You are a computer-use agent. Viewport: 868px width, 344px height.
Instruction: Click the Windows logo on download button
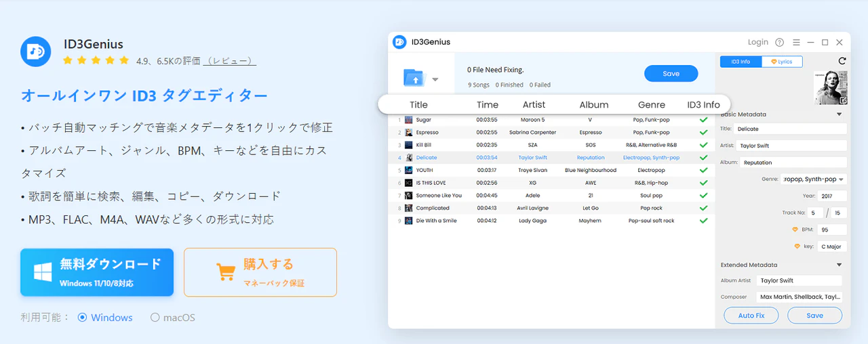(x=43, y=272)
